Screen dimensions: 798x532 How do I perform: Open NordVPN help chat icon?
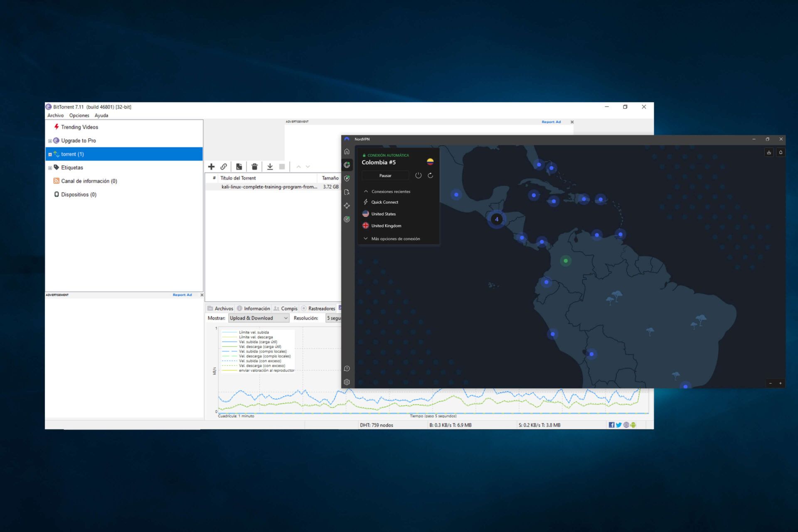[x=347, y=369]
